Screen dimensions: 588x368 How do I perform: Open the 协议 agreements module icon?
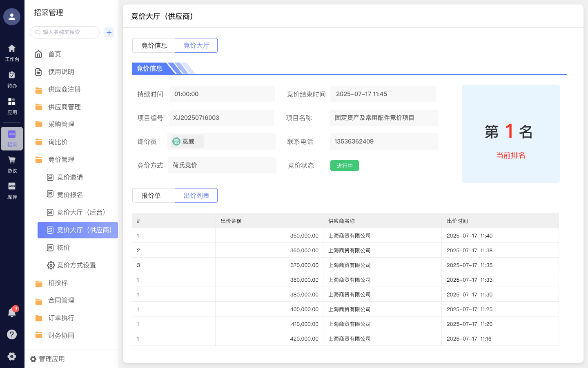(12, 164)
